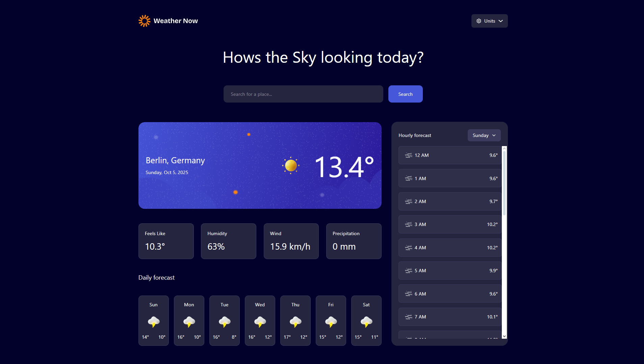Click the 10.1° value for 7 AM
644x364 pixels.
[492, 317]
